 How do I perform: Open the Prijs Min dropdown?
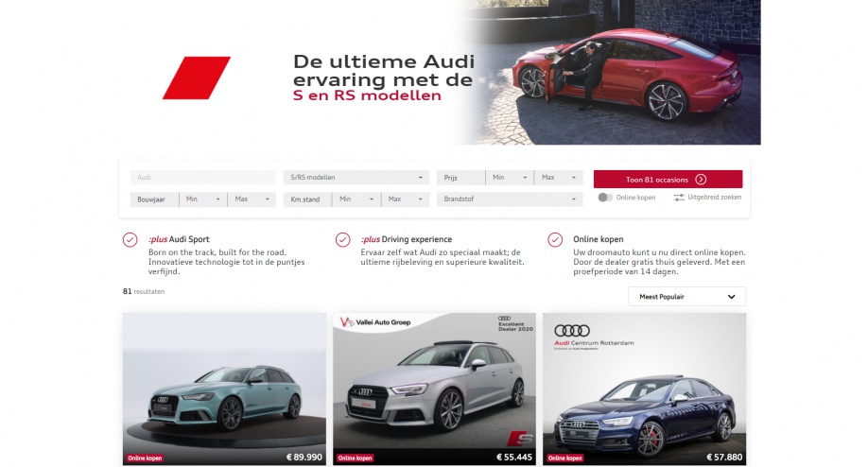click(x=510, y=178)
